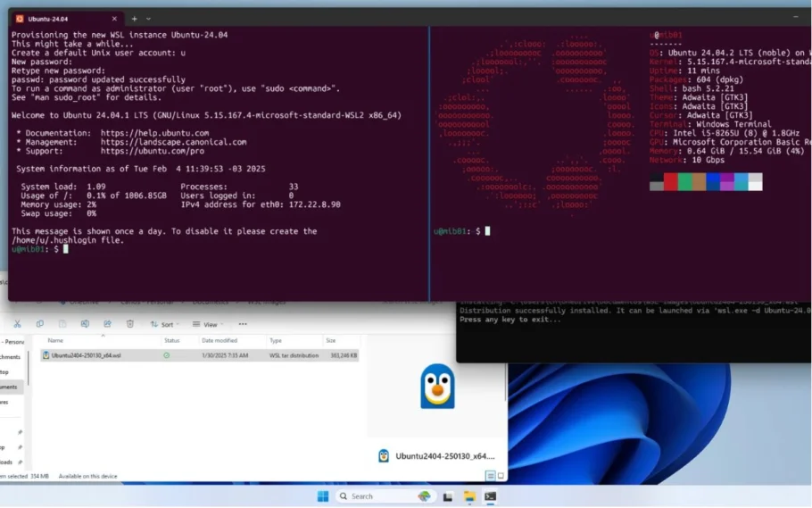The image size is (812, 508).
Task: Click the Ubuntu2404-250130_x64 preview pane title
Action: [445, 456]
